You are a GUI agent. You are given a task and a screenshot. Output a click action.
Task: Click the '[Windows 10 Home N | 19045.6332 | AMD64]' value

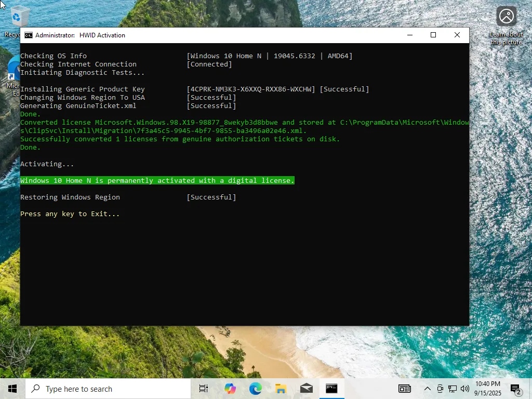tap(270, 56)
